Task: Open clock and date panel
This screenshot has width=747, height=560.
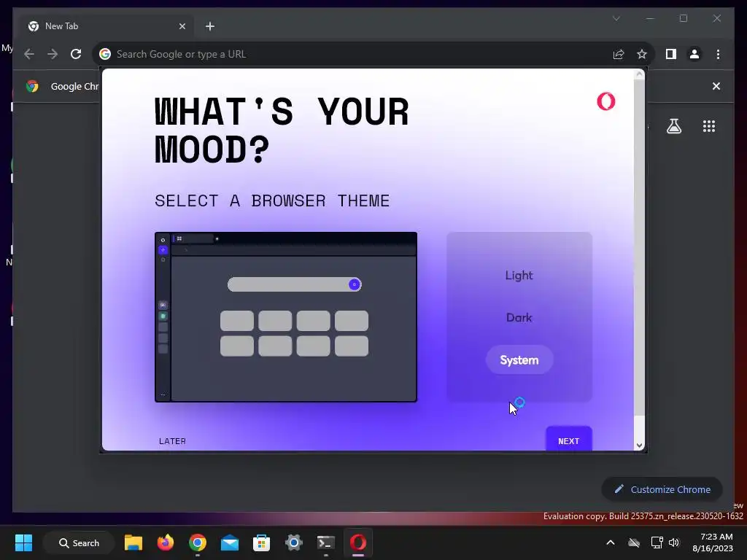Action: (x=713, y=542)
